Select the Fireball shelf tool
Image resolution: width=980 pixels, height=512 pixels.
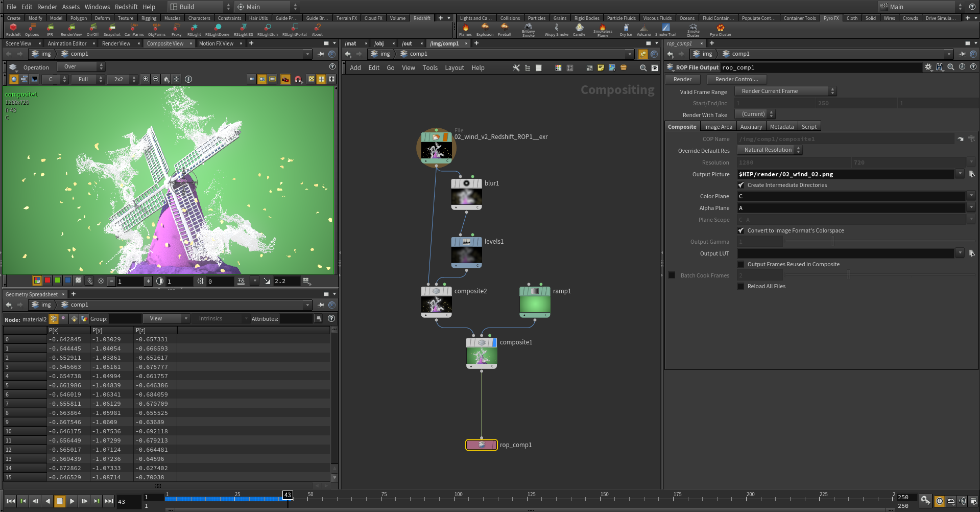coord(505,30)
